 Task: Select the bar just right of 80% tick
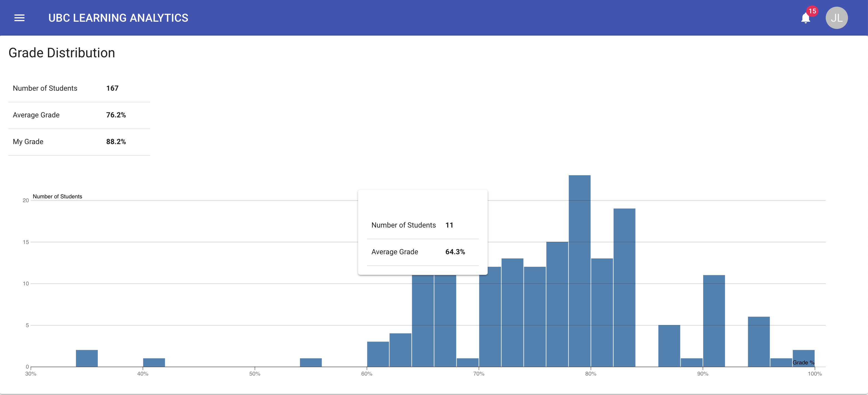(602, 312)
